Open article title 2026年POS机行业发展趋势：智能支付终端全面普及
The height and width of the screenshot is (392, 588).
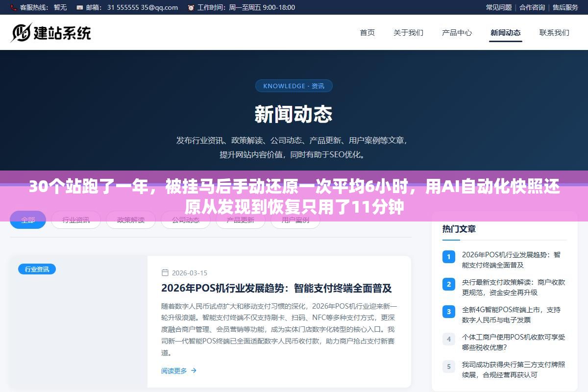pyautogui.click(x=276, y=288)
